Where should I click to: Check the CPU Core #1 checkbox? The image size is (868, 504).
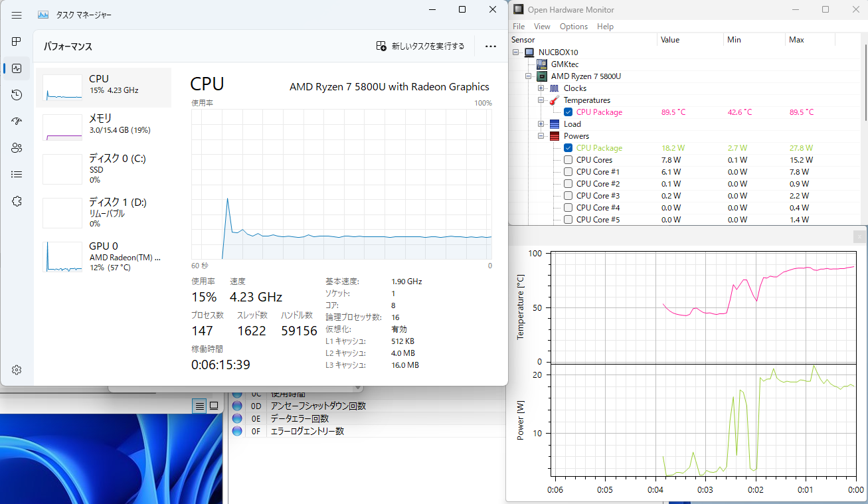(x=568, y=172)
